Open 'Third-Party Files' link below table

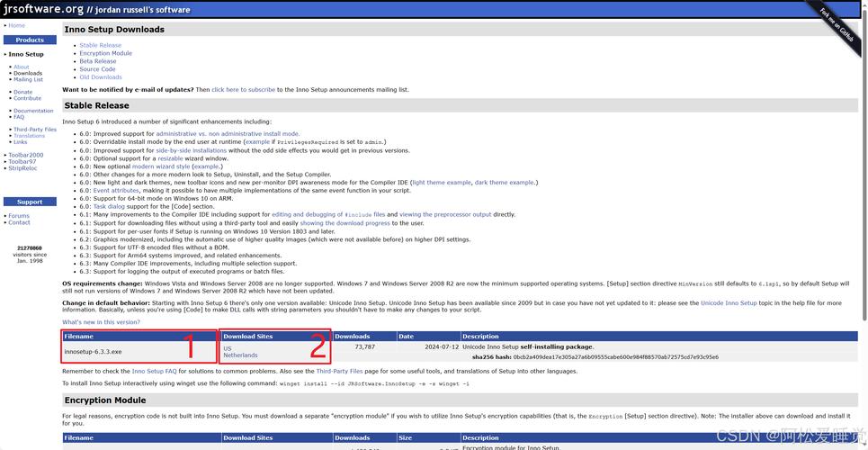(339, 372)
